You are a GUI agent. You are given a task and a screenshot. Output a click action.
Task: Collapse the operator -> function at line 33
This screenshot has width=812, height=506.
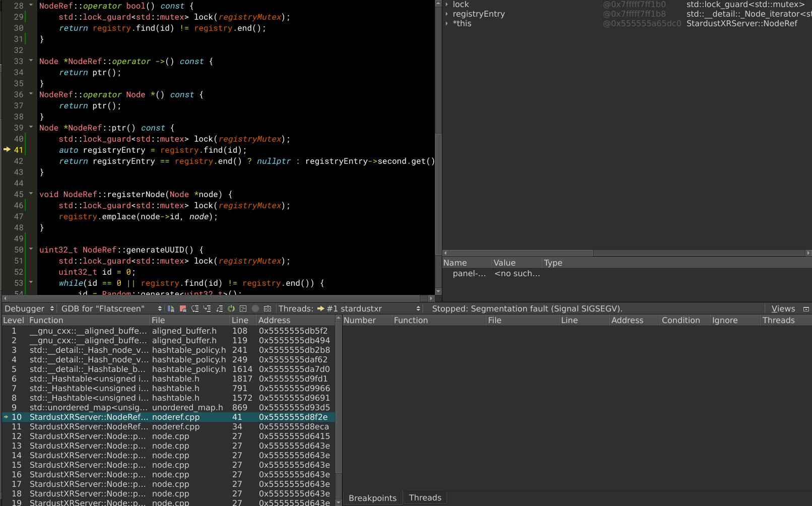(x=31, y=60)
